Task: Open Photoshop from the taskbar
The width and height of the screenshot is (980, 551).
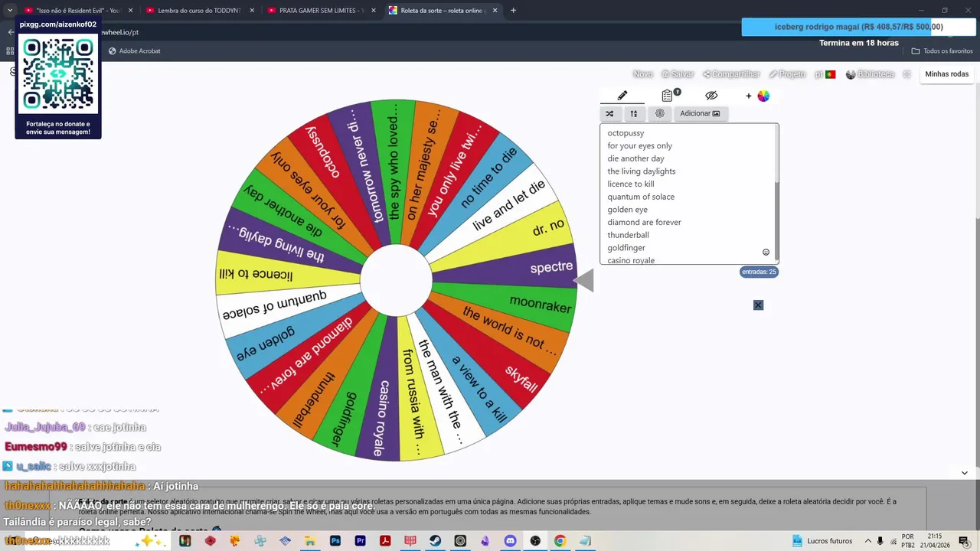Action: coord(335,541)
